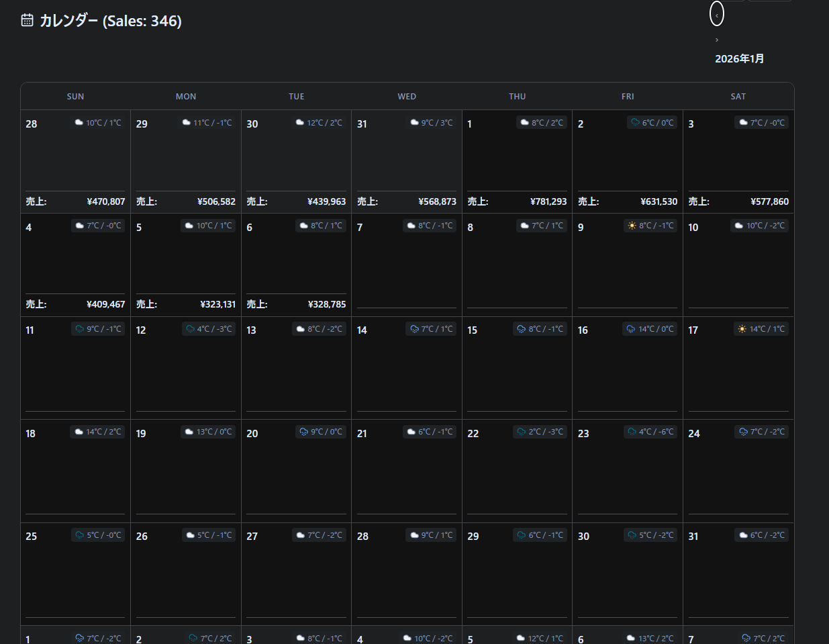The image size is (829, 644).
Task: Click the 13°C / 0°C weather badge on January 19
Action: click(208, 432)
